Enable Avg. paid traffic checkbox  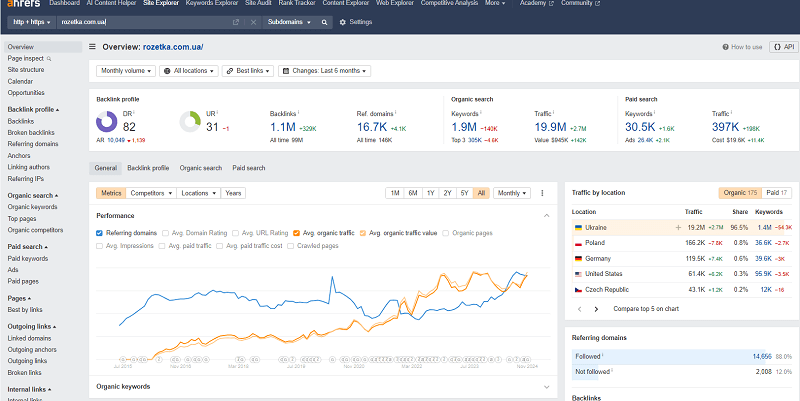click(162, 246)
